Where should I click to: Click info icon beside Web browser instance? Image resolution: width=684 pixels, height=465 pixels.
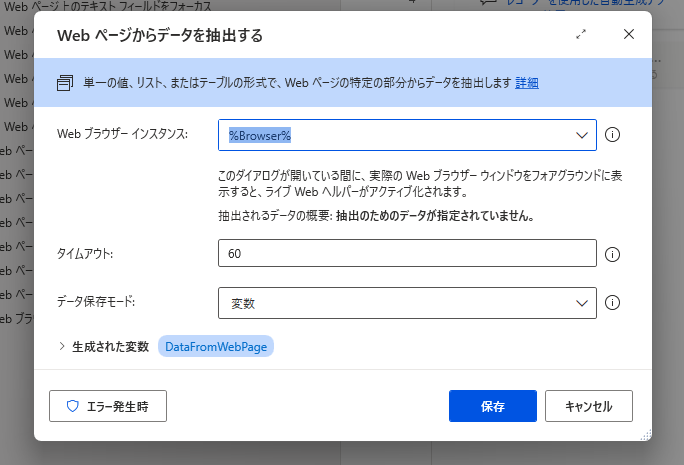(612, 135)
